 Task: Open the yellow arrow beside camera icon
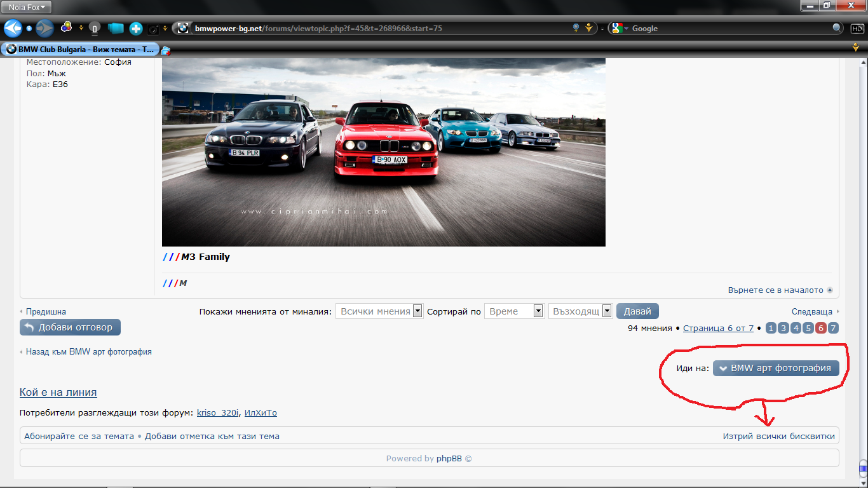pos(165,28)
